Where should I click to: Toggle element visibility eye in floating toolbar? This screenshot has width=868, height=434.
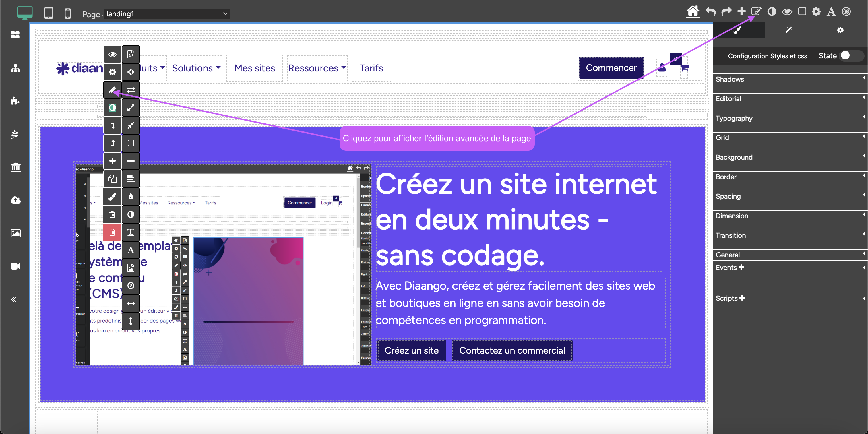coord(113,54)
